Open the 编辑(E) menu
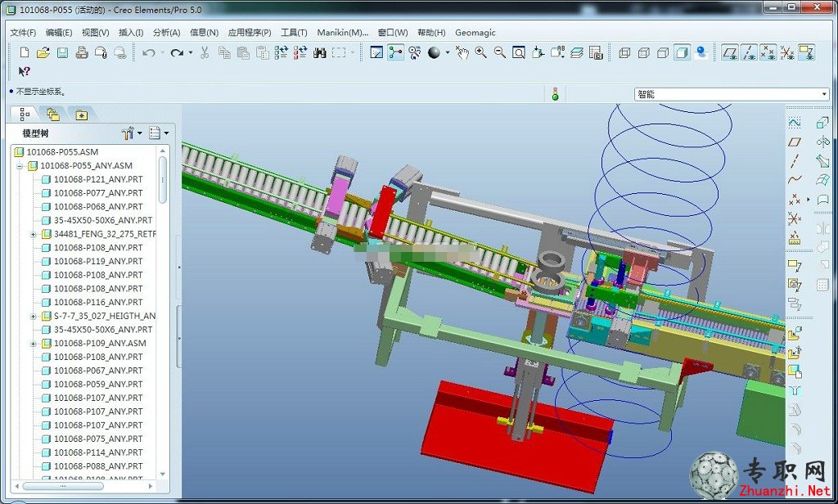The height and width of the screenshot is (504, 838). (x=59, y=33)
